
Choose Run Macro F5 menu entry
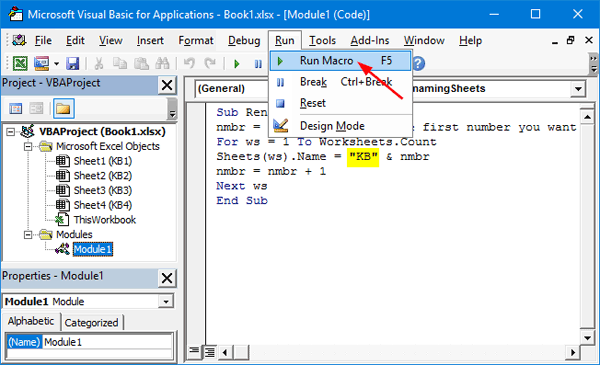tap(340, 61)
